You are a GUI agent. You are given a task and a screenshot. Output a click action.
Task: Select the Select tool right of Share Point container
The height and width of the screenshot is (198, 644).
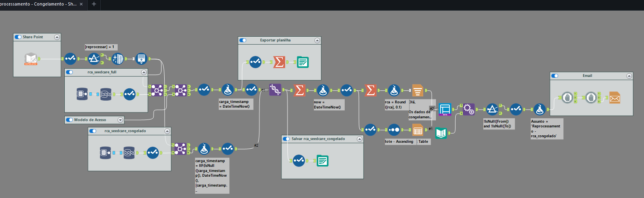pyautogui.click(x=70, y=59)
